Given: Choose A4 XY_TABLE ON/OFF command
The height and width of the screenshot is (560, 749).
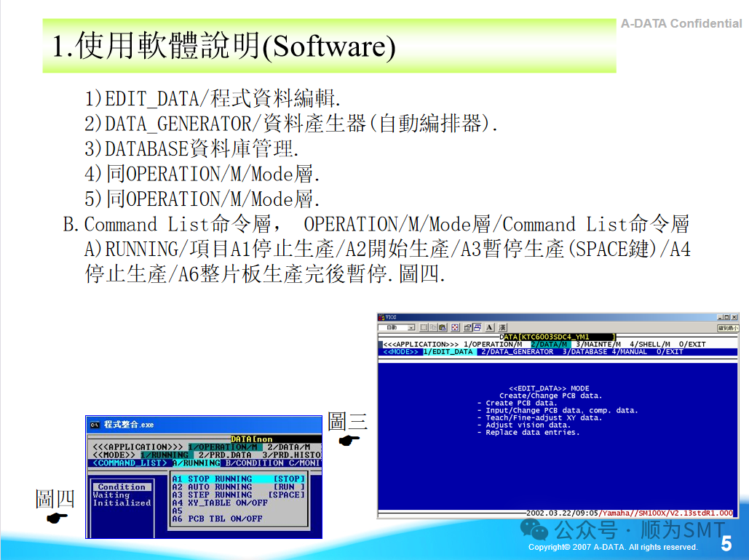Looking at the screenshot, I should pyautogui.click(x=220, y=503).
